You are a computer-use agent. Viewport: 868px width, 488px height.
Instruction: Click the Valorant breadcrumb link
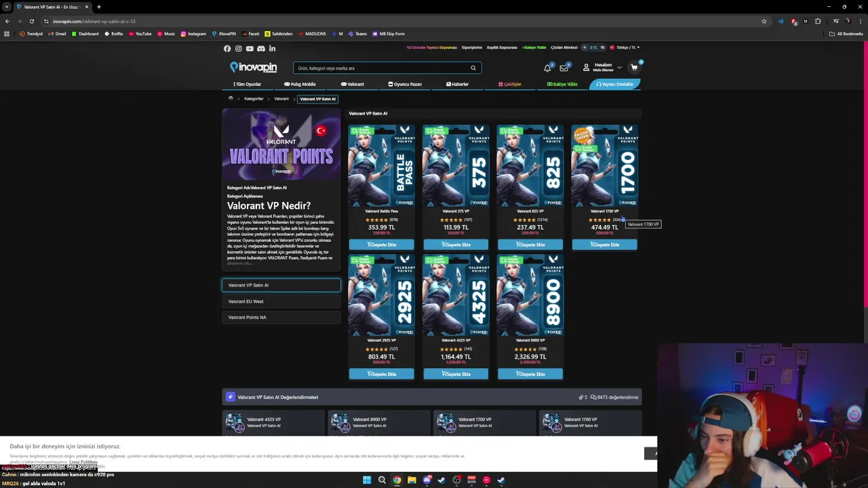click(281, 99)
